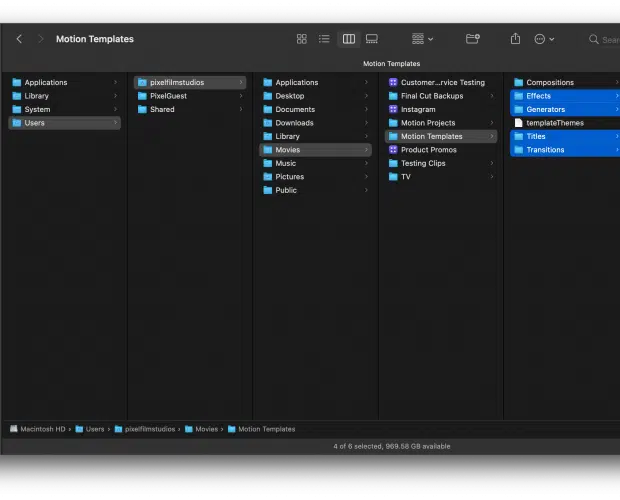Go forward with the forward arrow

point(40,39)
